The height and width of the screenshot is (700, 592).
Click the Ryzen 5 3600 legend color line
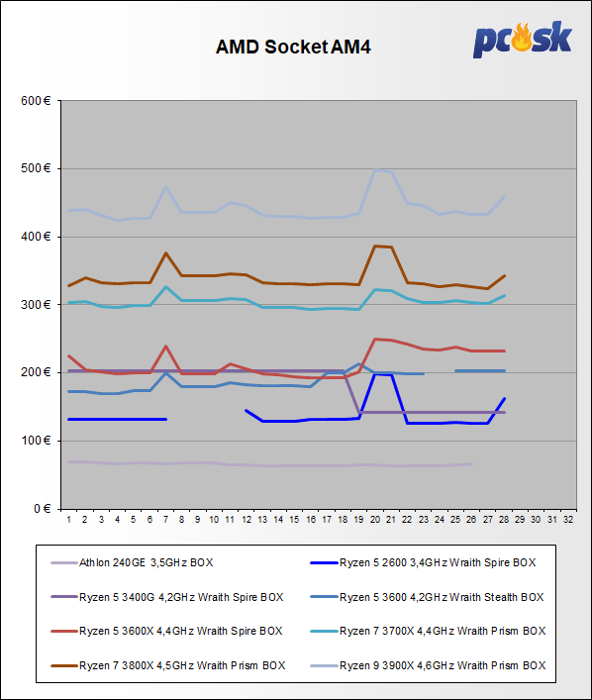324,597
